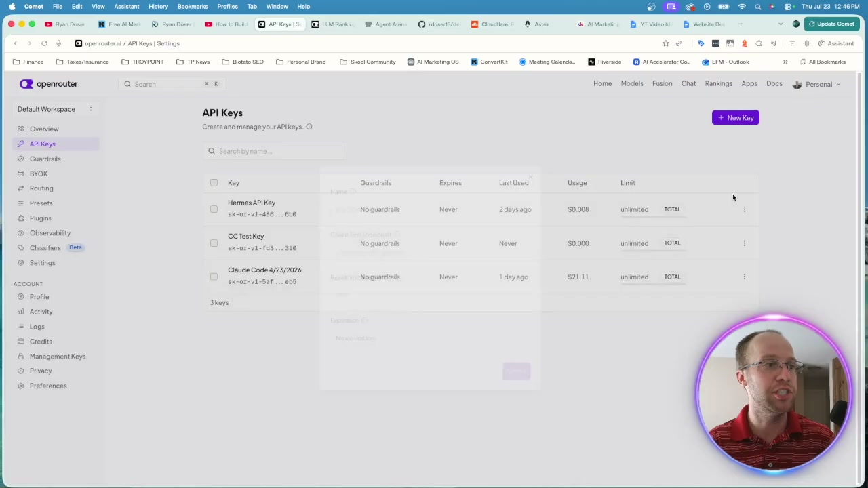868x488 pixels.
Task: Open Default Workspace switcher dropdown
Action: pyautogui.click(x=56, y=109)
